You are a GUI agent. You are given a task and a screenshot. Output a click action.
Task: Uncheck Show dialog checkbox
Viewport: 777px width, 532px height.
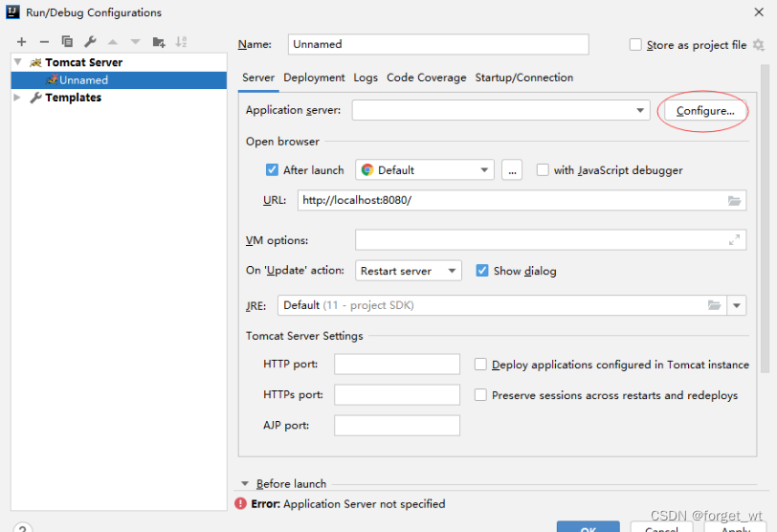tap(481, 271)
